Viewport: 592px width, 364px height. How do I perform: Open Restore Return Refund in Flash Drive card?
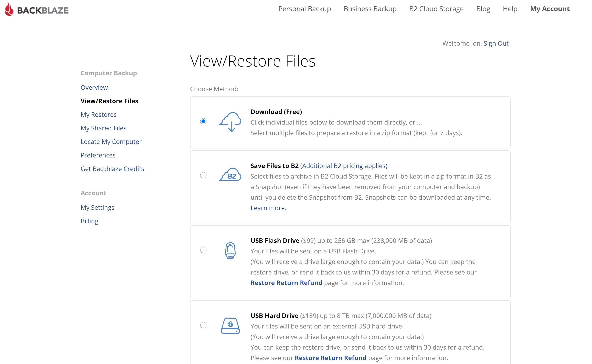coord(286,283)
